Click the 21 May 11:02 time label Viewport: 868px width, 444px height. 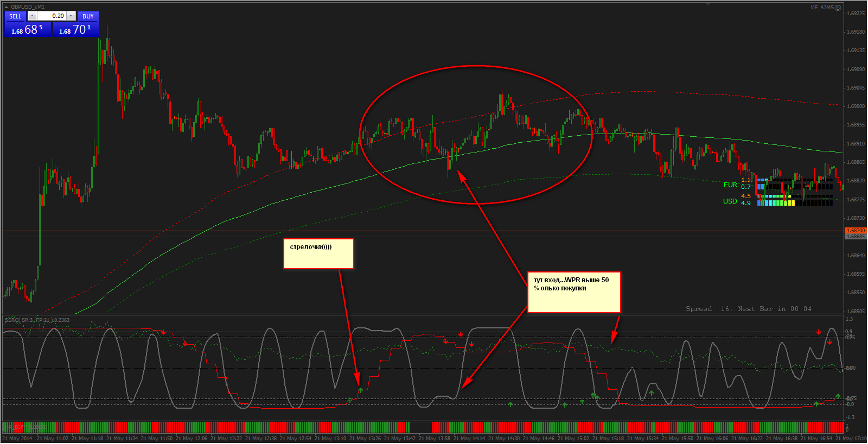53,439
